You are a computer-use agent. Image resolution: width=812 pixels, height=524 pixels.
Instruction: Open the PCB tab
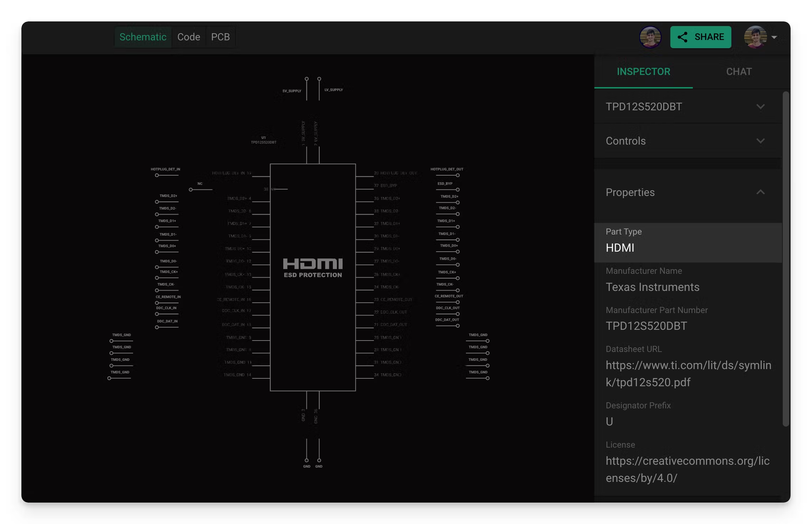click(220, 37)
